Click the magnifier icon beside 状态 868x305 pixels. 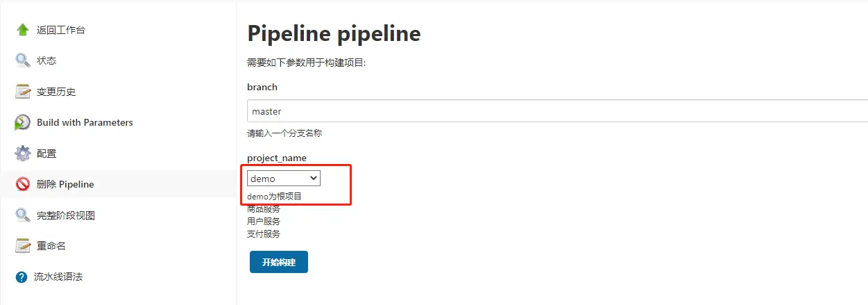click(23, 60)
